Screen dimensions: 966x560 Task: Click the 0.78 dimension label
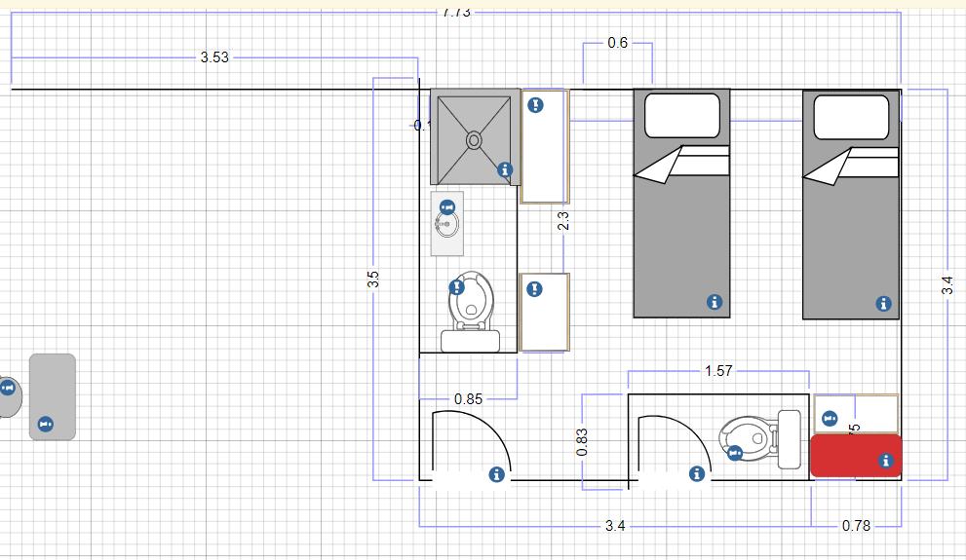click(857, 526)
